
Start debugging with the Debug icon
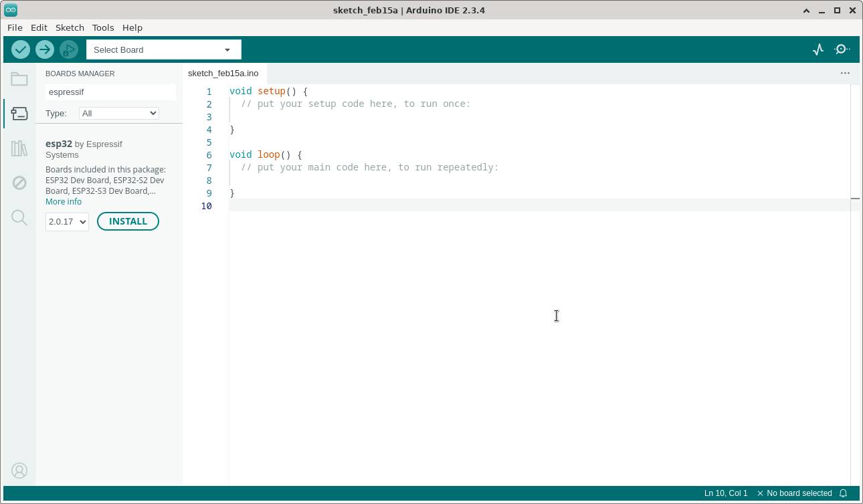69,49
